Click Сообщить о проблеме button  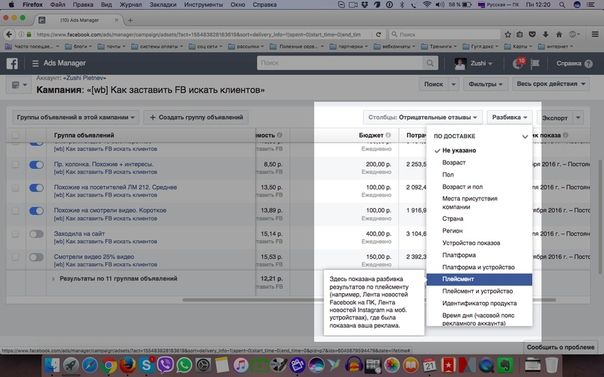(560, 347)
